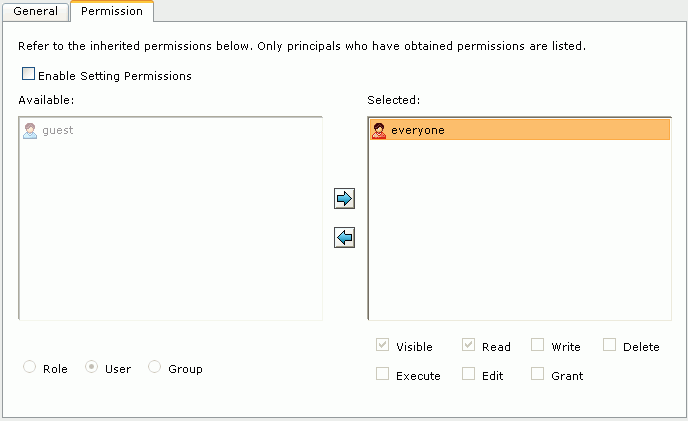This screenshot has width=688, height=421.
Task: Switch to the General tab
Action: [x=36, y=11]
